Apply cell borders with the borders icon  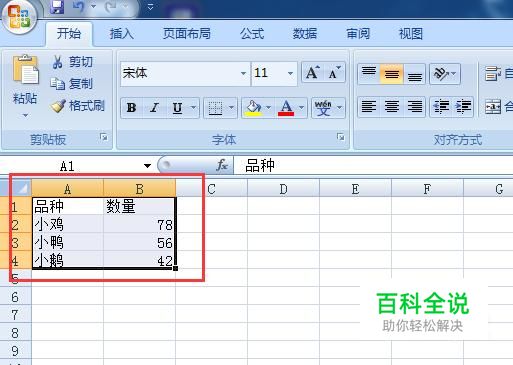click(215, 108)
